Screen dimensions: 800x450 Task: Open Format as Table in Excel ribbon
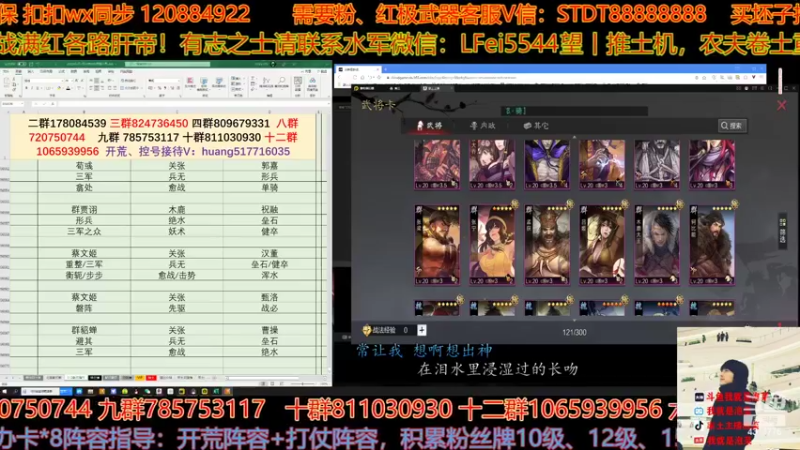[x=204, y=83]
